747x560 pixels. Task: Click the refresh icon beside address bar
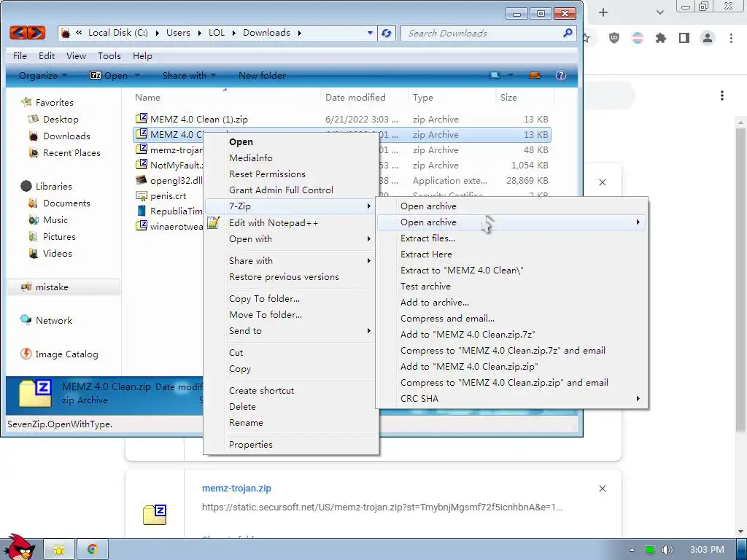point(387,33)
